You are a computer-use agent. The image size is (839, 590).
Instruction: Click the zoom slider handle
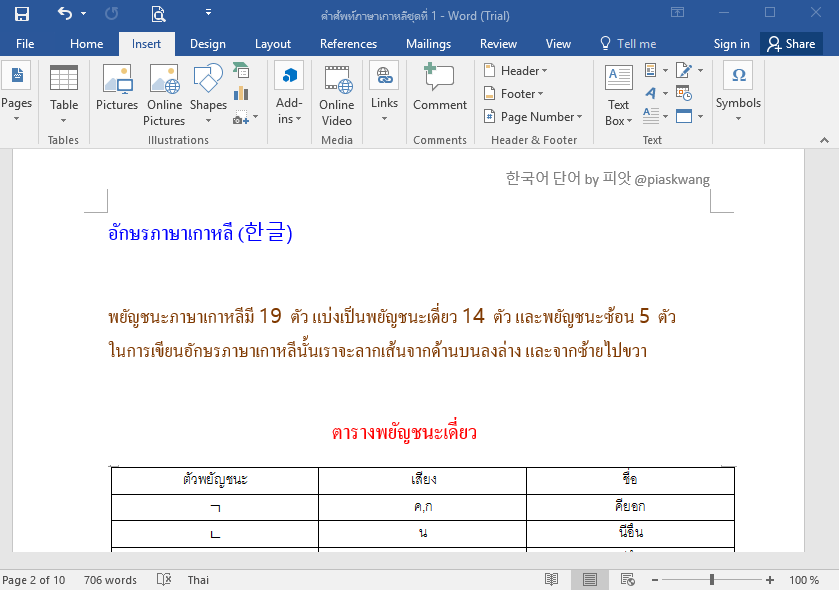(x=712, y=579)
